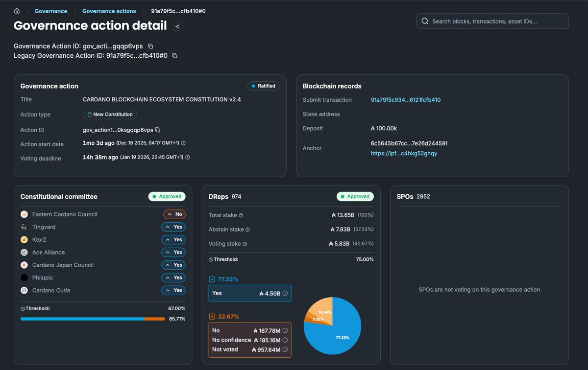Expand Tingvard Yes vote

point(173,227)
